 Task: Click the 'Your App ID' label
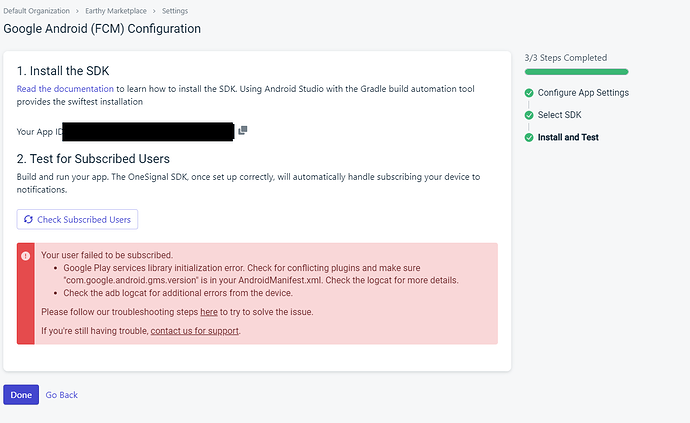39,132
